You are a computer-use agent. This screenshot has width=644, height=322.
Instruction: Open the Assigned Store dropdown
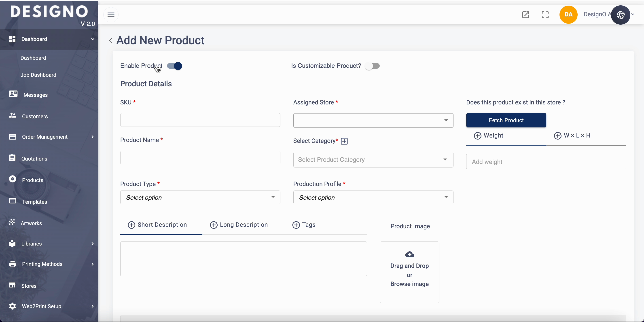tap(373, 121)
